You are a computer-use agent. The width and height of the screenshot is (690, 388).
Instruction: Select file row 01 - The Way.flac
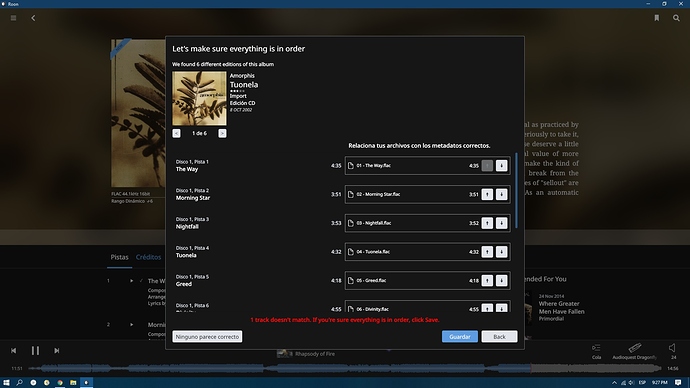coord(427,166)
